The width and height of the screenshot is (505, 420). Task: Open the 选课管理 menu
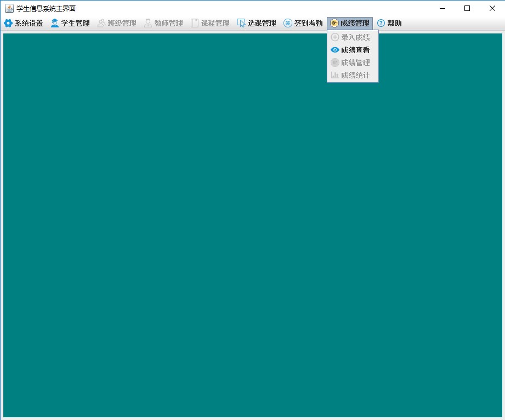(x=257, y=23)
